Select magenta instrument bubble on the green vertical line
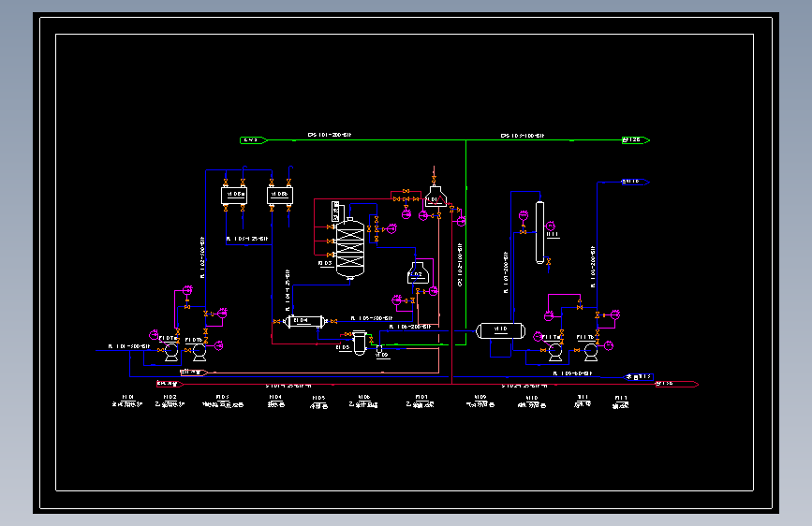 tap(461, 222)
